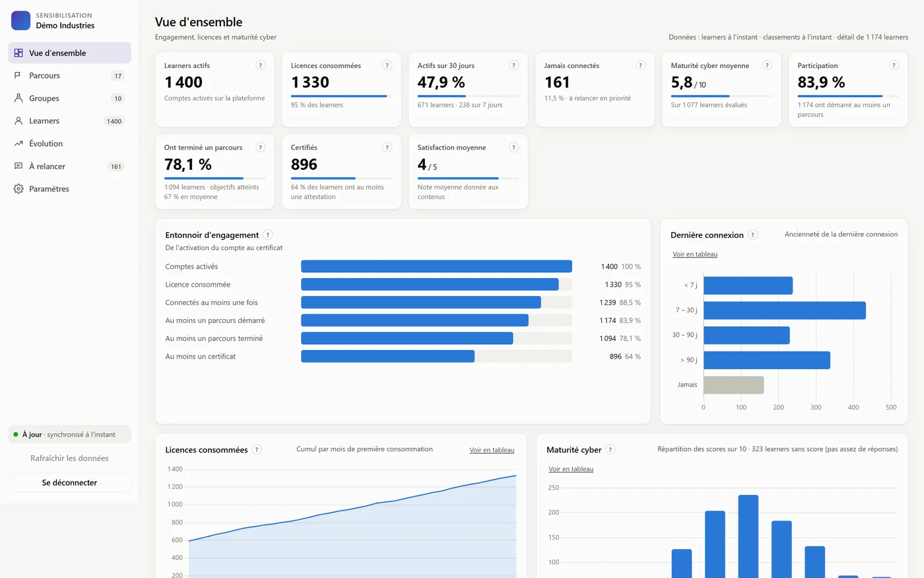Show the Certifiés card help tooltip
The height and width of the screenshot is (578, 924).
coord(387,147)
